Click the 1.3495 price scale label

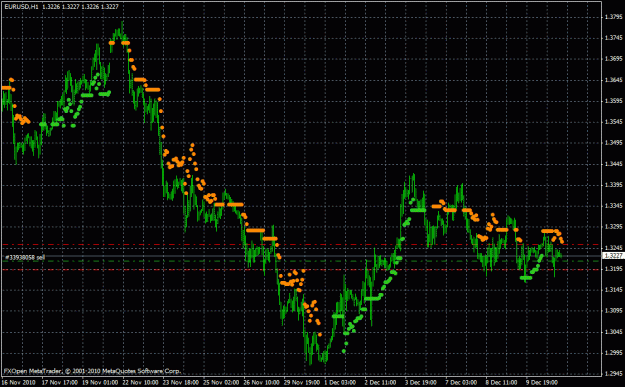click(x=613, y=143)
